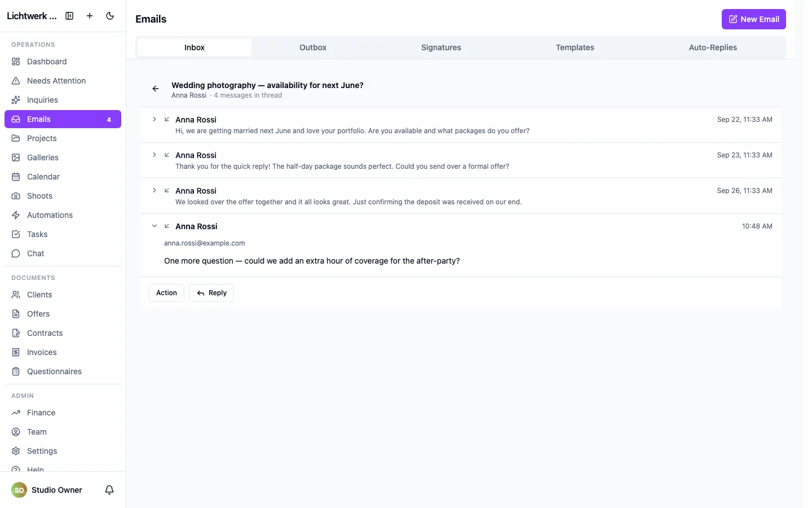Compose with the New Email button
The width and height of the screenshot is (812, 508).
pos(754,19)
